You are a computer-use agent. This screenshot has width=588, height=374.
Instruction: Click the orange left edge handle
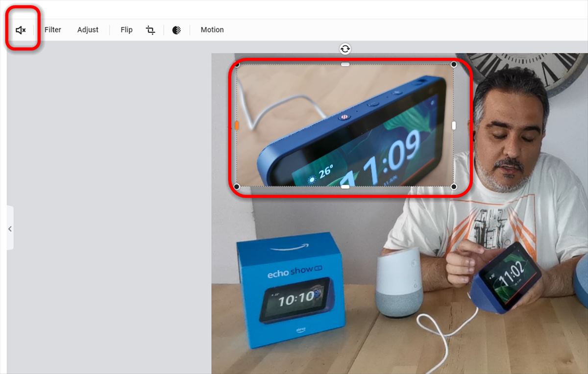237,125
